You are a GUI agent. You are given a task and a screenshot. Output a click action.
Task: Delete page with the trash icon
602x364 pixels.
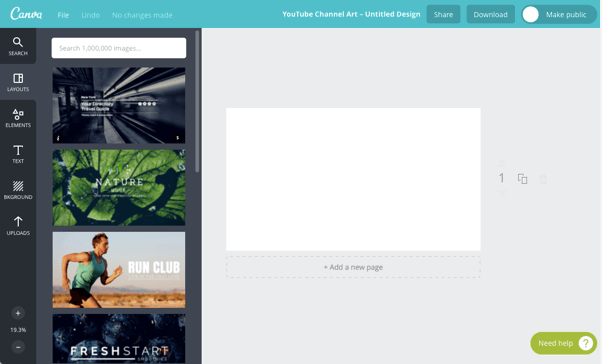(543, 179)
